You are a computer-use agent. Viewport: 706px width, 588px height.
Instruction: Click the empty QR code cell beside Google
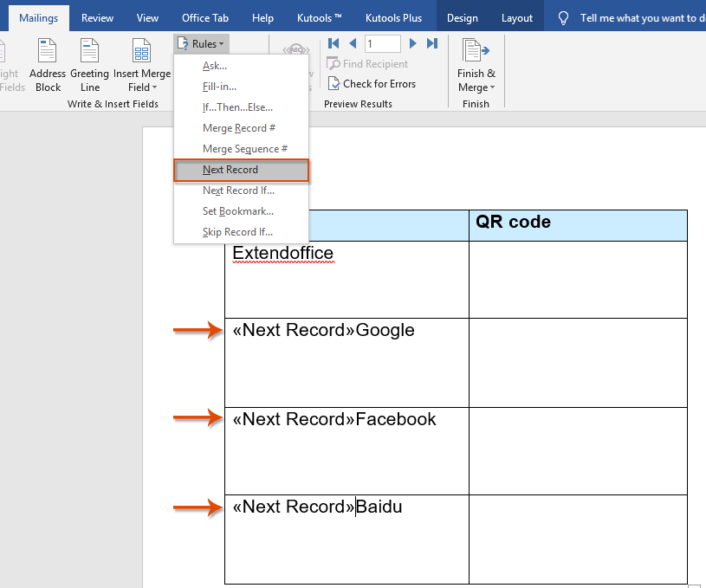[578, 363]
